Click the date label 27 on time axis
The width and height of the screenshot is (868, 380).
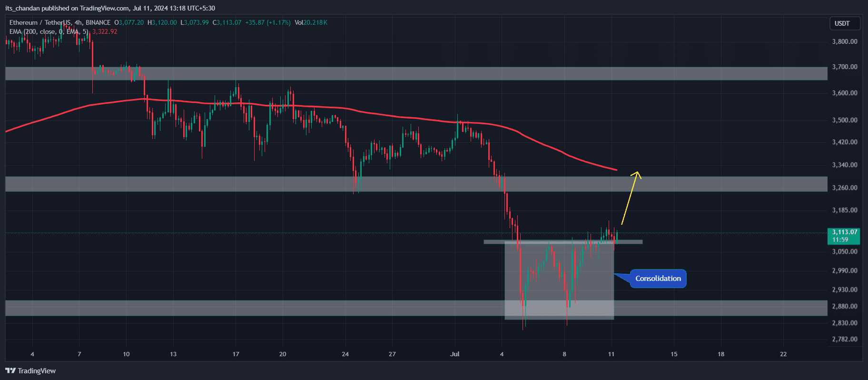click(392, 354)
